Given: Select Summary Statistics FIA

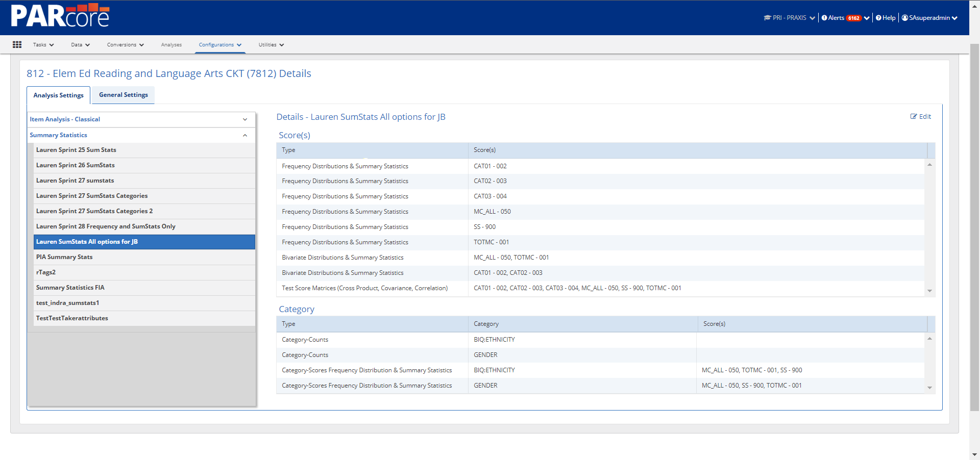Looking at the screenshot, I should (x=144, y=288).
